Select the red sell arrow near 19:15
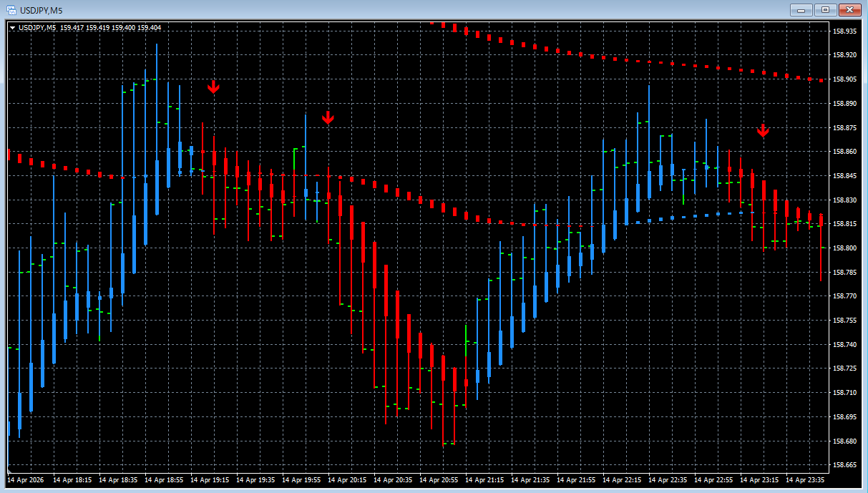The image size is (868, 493). (x=213, y=87)
